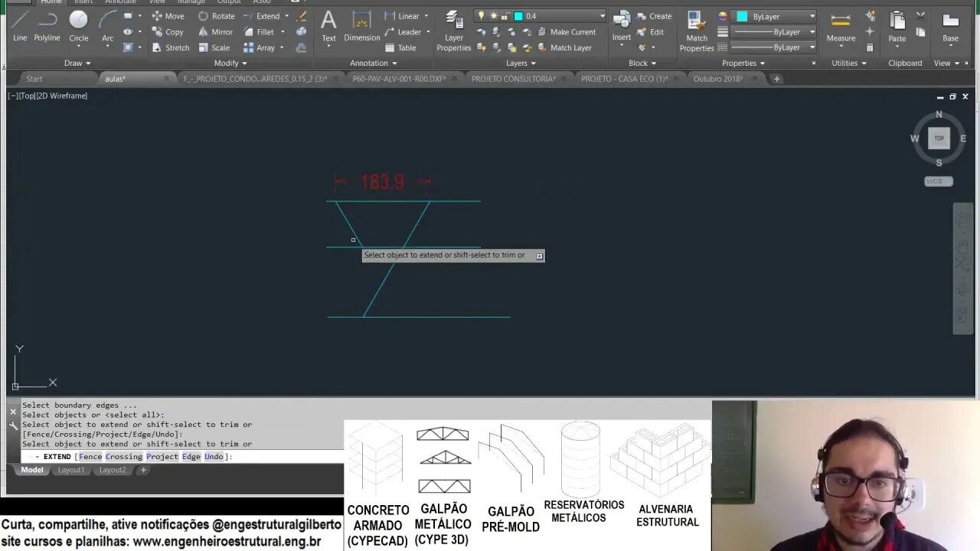Add a new drawing tab
This screenshot has height=551, width=980.
(x=776, y=79)
